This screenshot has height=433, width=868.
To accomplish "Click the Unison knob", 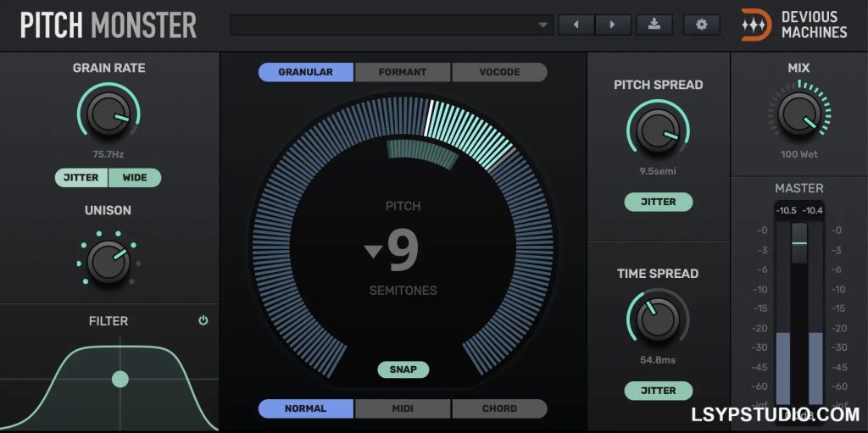I will (108, 262).
